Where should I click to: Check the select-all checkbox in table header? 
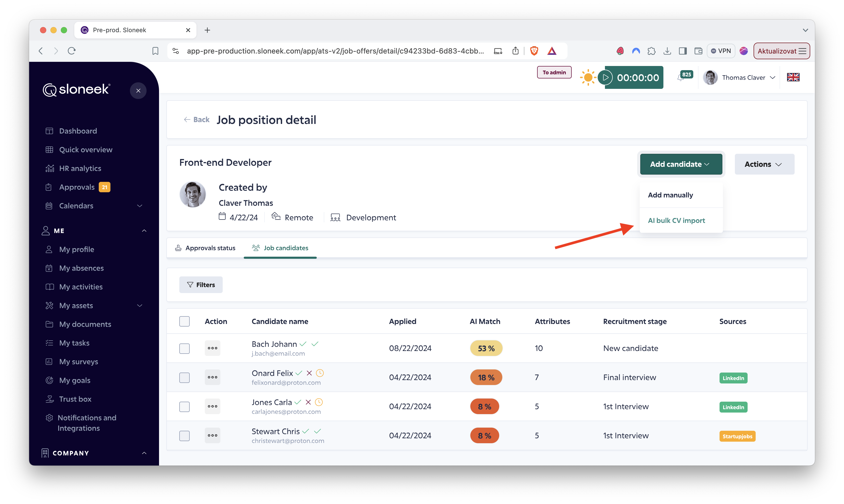pos(184,321)
